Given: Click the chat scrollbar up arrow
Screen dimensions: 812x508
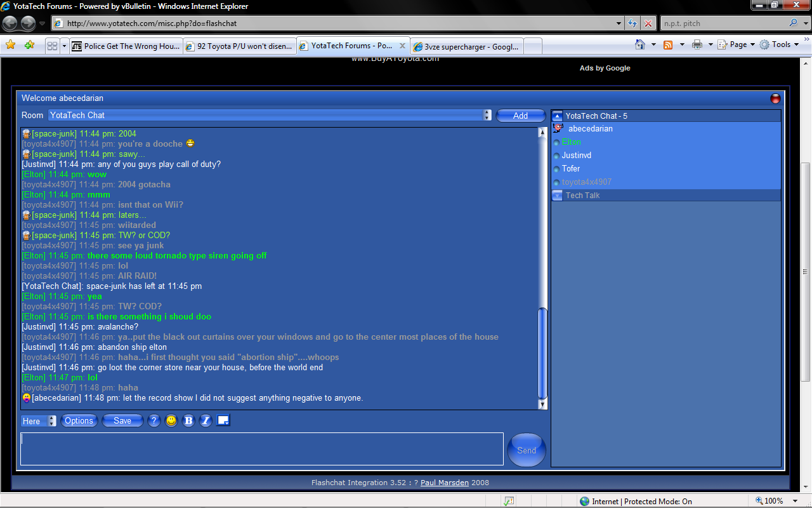Looking at the screenshot, I should point(542,132).
